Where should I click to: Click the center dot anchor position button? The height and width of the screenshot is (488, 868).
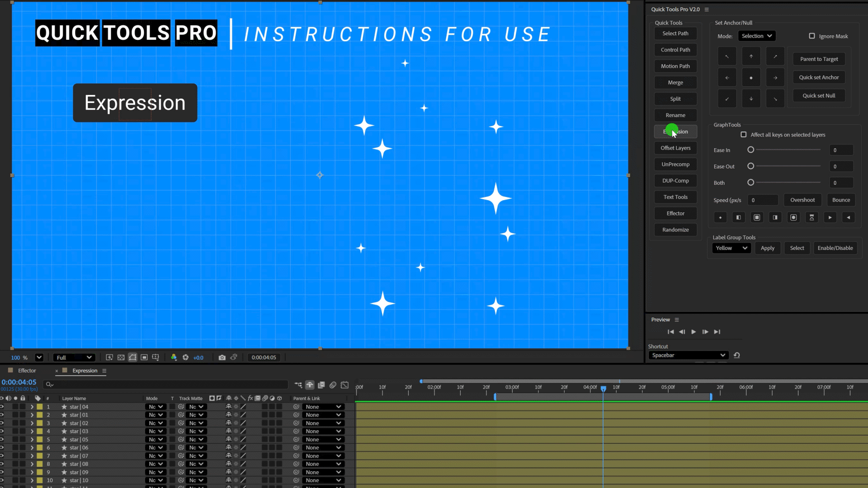coord(751,78)
